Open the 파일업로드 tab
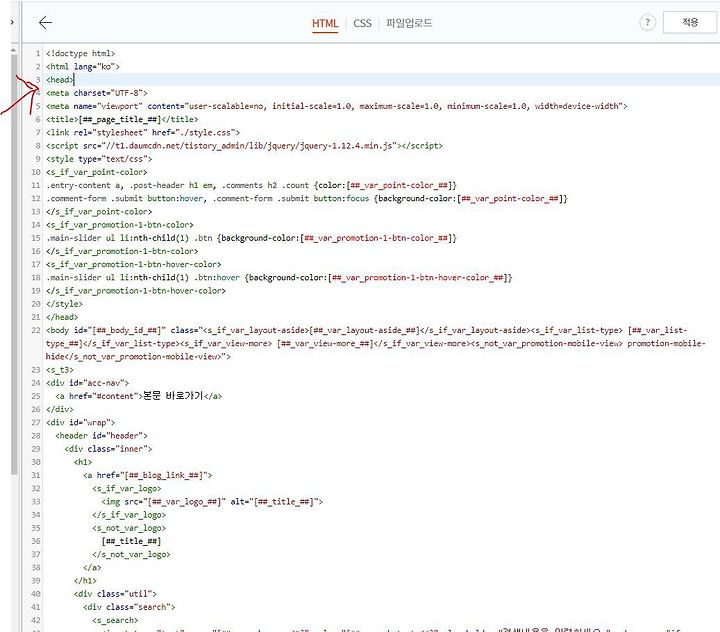Image resolution: width=720 pixels, height=632 pixels. [409, 23]
